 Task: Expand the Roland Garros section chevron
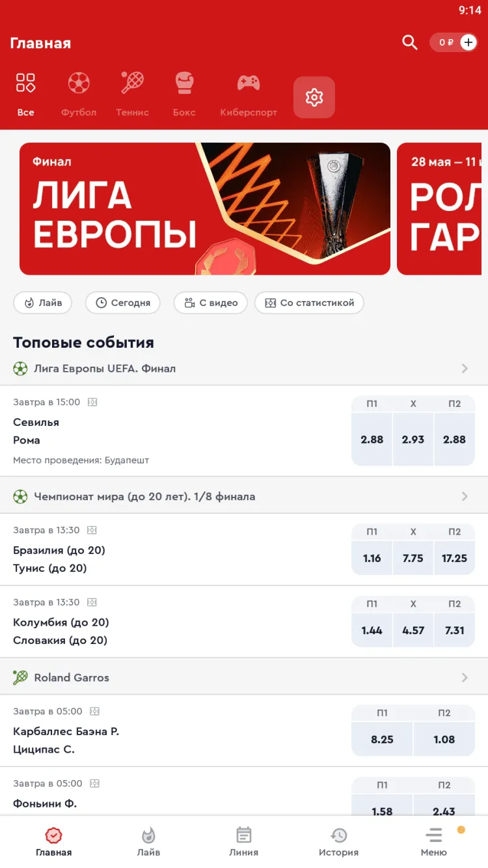click(x=465, y=677)
